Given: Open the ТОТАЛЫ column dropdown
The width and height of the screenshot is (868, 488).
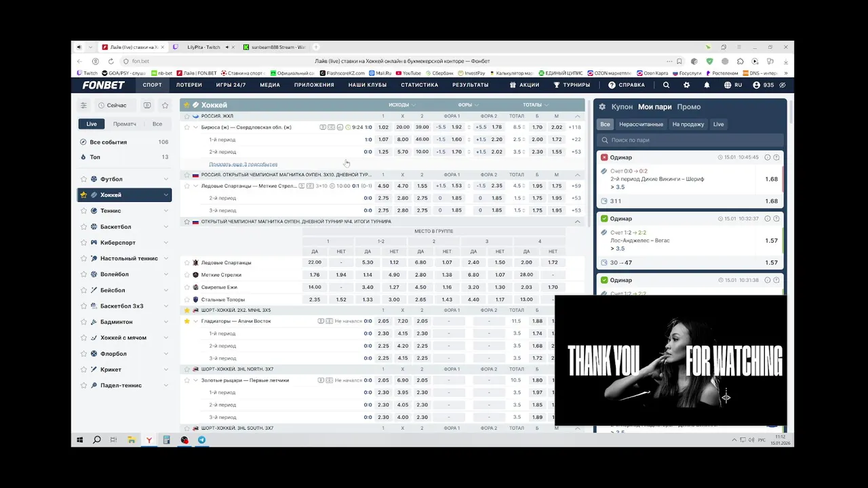Looking at the screenshot, I should 536,105.
